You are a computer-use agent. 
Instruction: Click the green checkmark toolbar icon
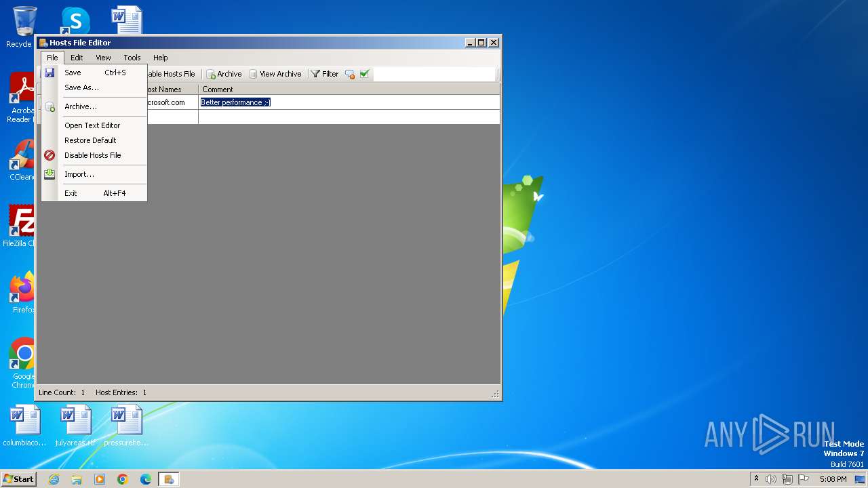pos(364,74)
